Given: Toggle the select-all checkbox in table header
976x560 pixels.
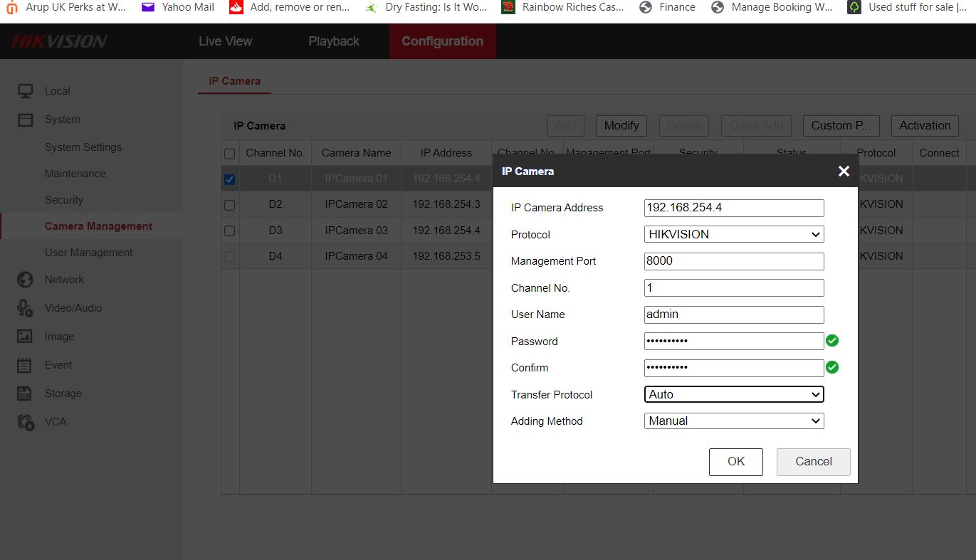Looking at the screenshot, I should [229, 154].
